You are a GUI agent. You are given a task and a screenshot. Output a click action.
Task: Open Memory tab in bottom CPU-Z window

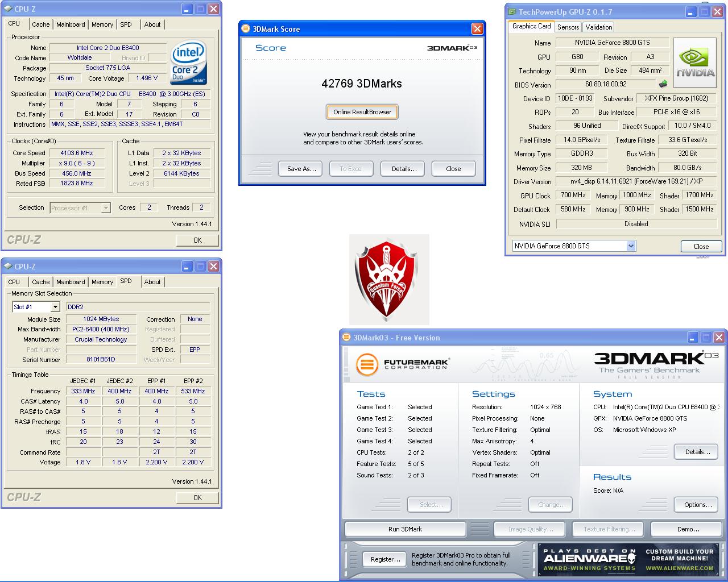[x=102, y=282]
